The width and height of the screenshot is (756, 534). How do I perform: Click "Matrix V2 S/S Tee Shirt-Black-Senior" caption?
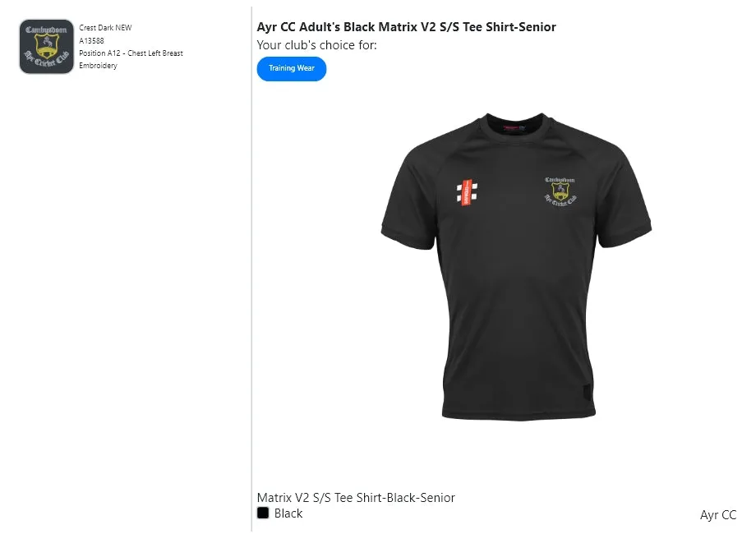(356, 498)
